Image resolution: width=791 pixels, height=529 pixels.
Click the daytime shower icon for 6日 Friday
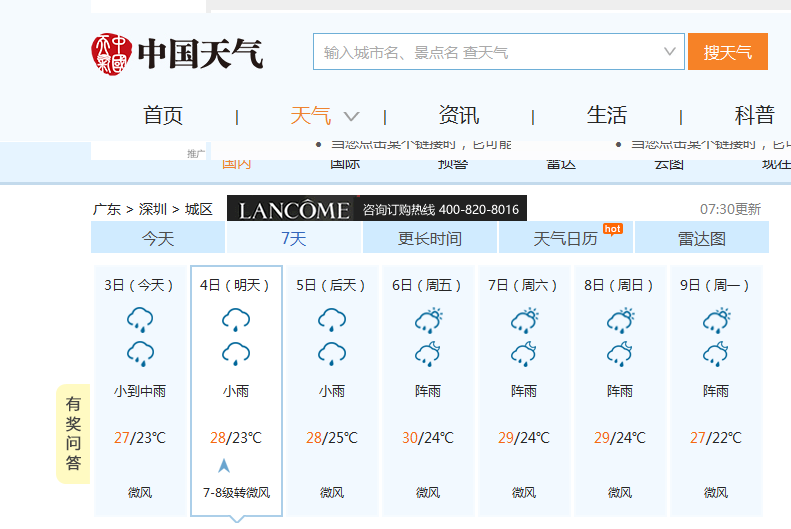click(x=428, y=320)
